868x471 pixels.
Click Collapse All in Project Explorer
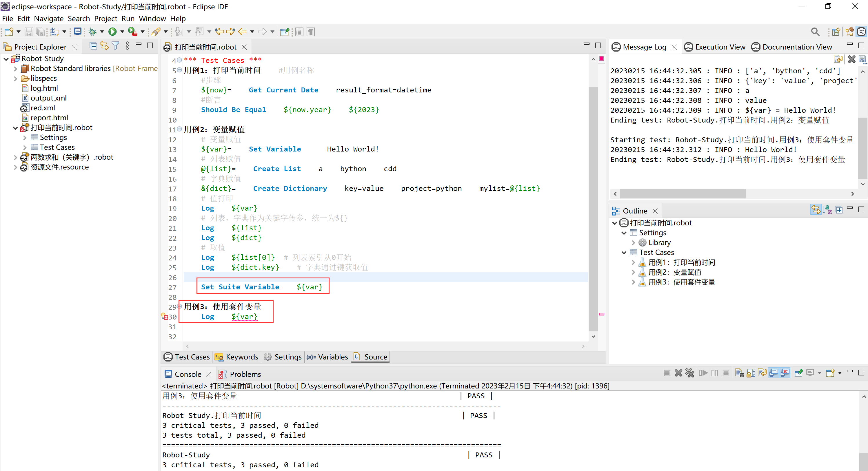93,46
